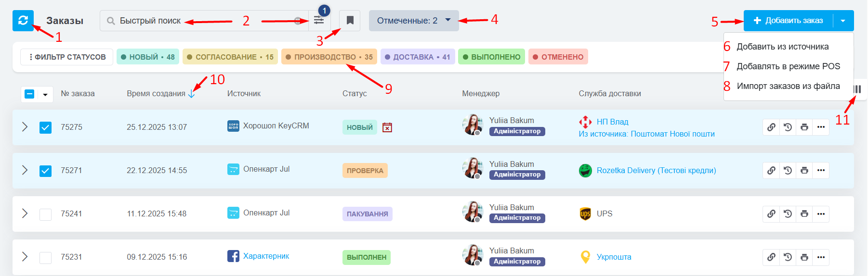Open the Добавить заказ dropdown arrow
This screenshot has height=276, width=868.
click(843, 21)
